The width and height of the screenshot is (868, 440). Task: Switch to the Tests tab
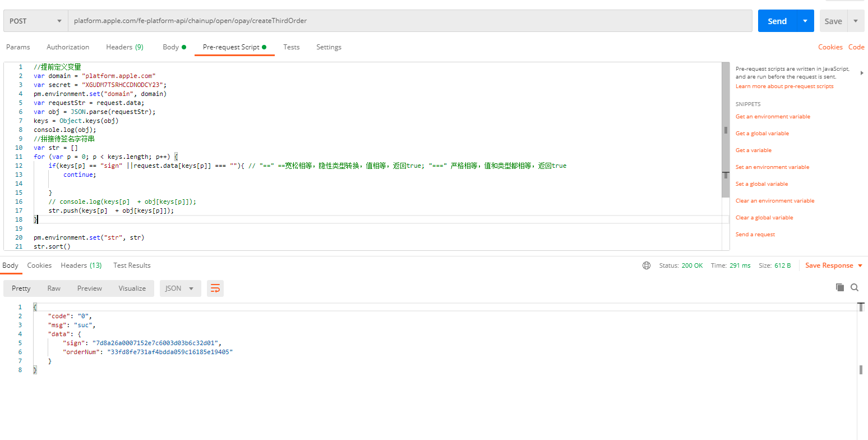pyautogui.click(x=291, y=47)
